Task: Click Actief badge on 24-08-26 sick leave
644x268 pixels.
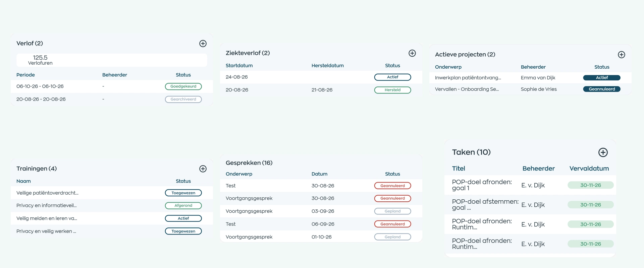Action: click(x=392, y=77)
